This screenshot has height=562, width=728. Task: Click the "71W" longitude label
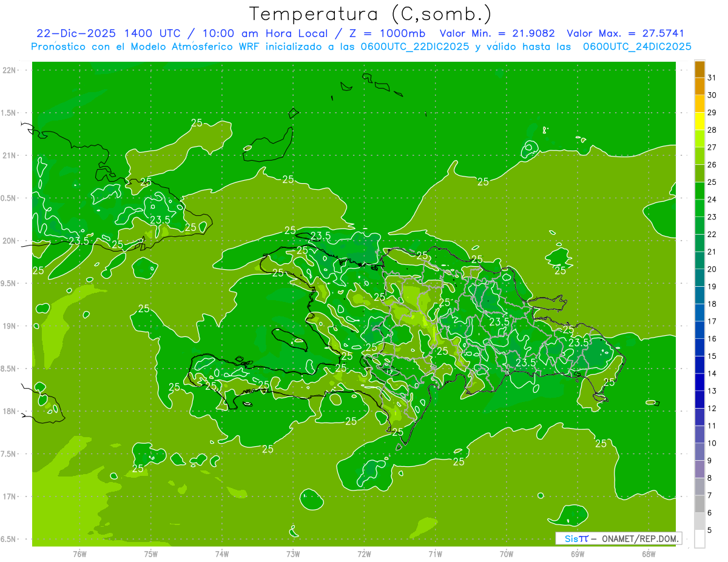(435, 554)
